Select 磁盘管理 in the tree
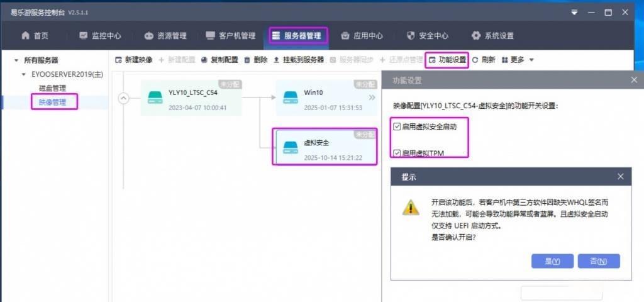 (x=53, y=88)
